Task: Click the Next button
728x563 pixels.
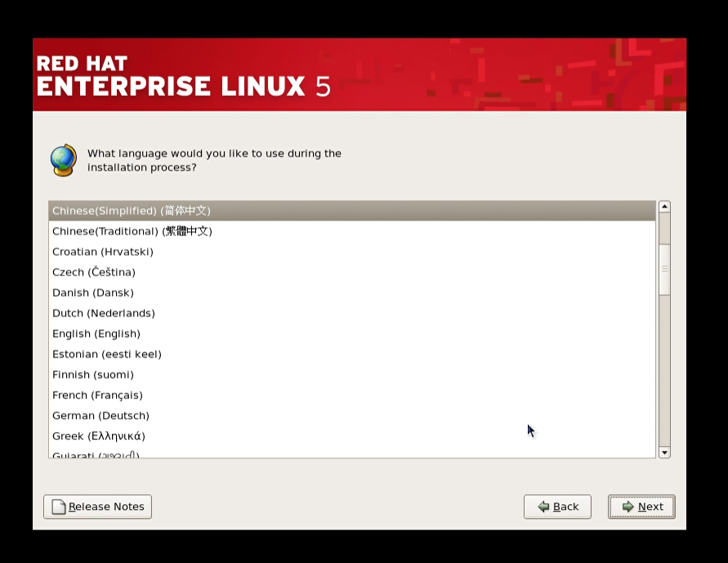Action: pos(641,507)
